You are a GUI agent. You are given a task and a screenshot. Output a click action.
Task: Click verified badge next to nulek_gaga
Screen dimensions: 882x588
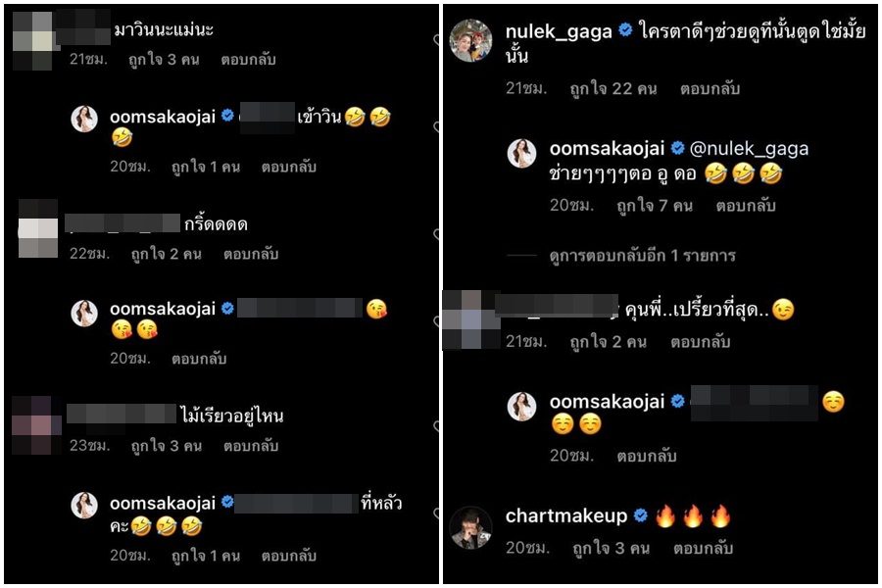(625, 29)
